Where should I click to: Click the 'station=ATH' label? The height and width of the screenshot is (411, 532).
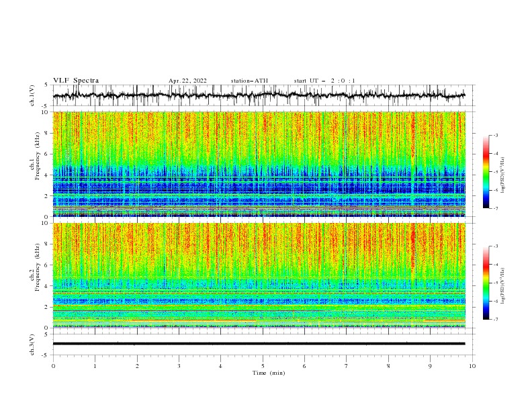(249, 81)
